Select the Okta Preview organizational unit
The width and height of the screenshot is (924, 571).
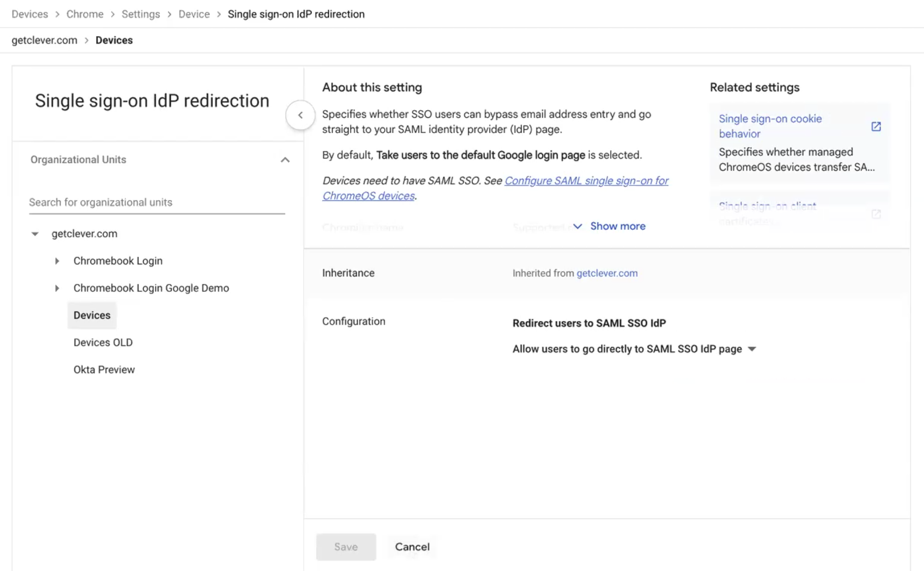click(104, 369)
